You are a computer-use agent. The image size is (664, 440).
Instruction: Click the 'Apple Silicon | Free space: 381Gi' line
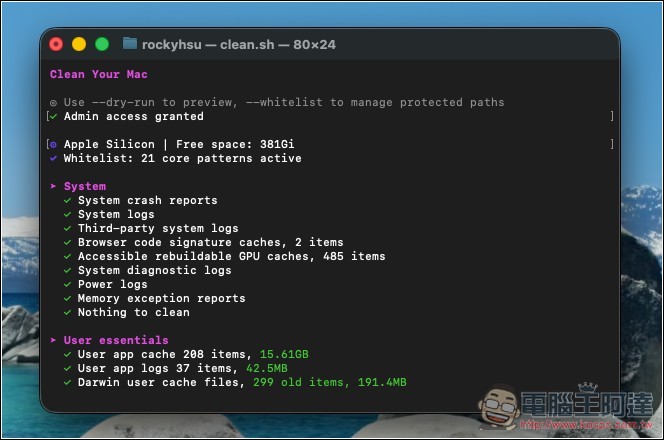(x=179, y=144)
